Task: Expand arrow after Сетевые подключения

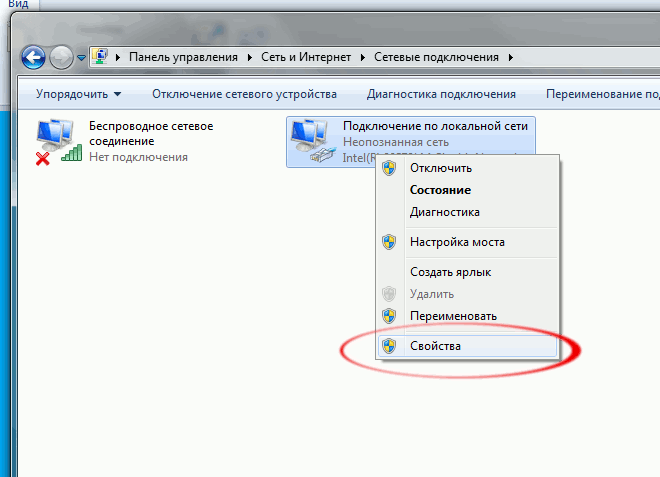Action: (x=511, y=57)
